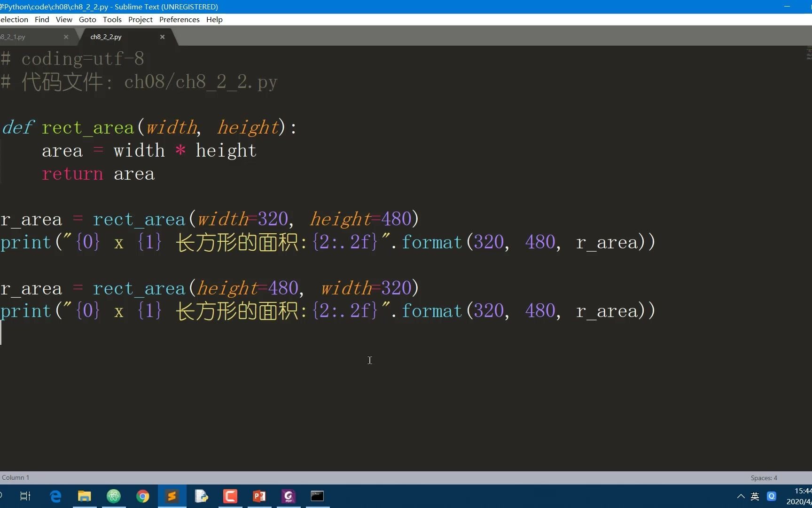Open the taskbar clock and date
This screenshot has width=812, height=508.
[x=799, y=496]
